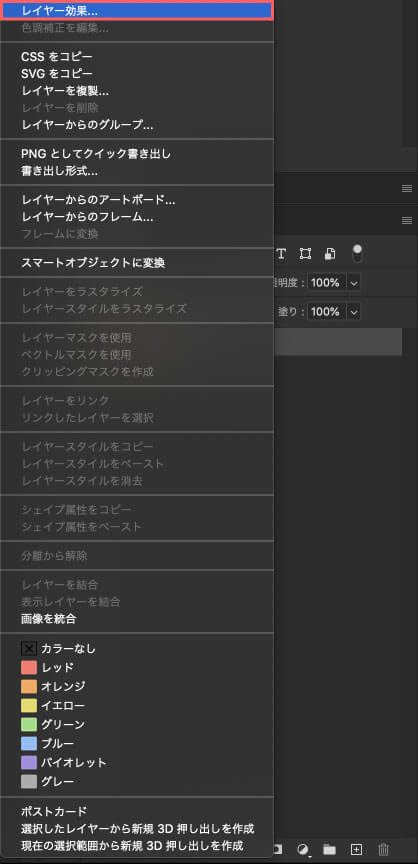Viewport: 418px width, 864px height.
Task: Toggle the layer filtering switch
Action: tap(357, 254)
